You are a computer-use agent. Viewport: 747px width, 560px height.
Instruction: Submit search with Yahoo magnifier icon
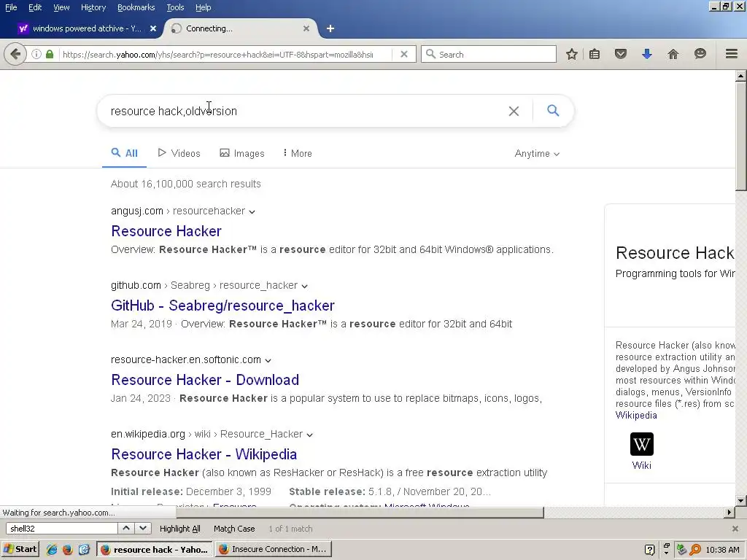click(553, 111)
